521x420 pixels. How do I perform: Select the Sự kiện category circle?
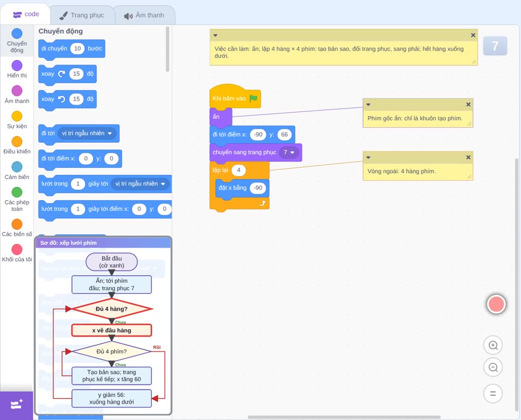(x=17, y=116)
